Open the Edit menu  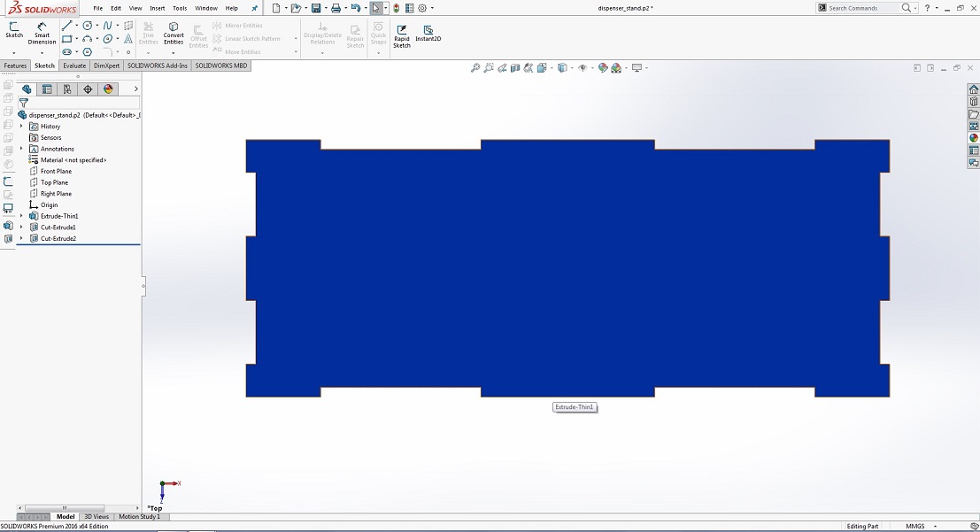tap(116, 8)
